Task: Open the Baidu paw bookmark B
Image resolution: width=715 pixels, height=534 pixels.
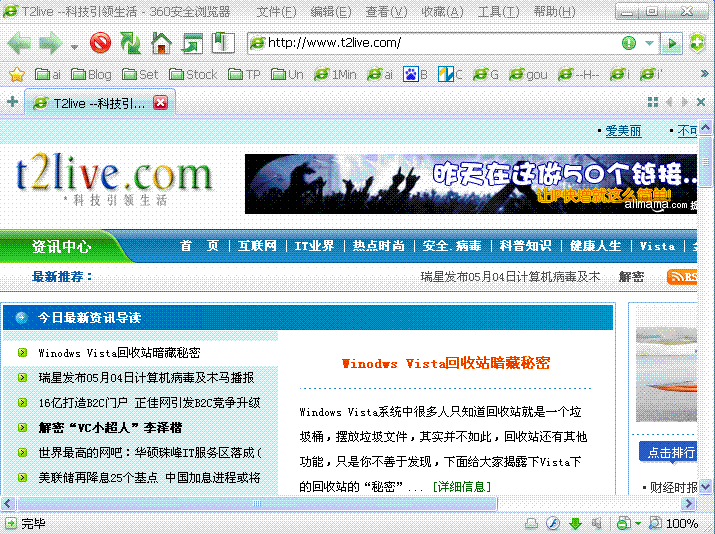Action: coord(415,74)
